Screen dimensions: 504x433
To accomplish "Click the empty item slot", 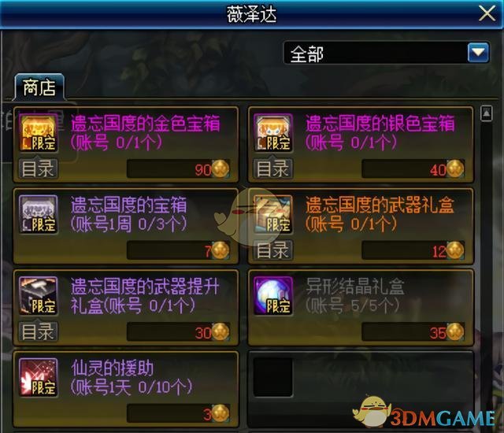I will click(273, 377).
